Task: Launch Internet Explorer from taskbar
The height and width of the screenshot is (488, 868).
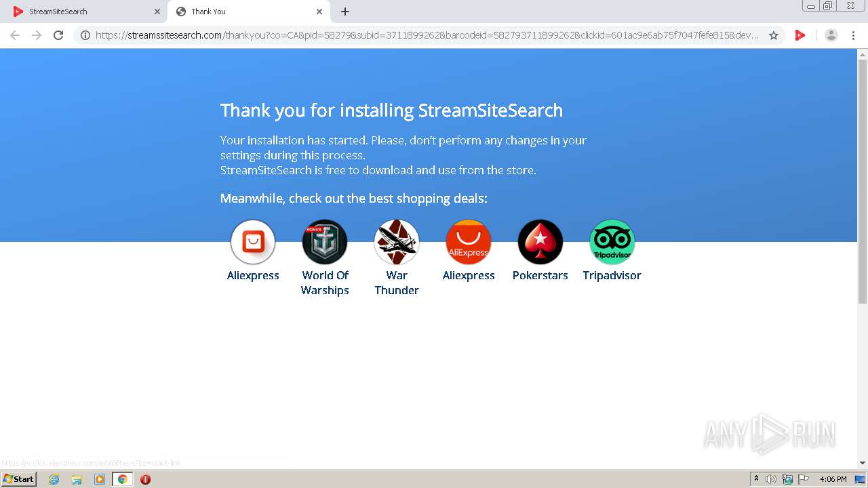Action: pos(54,479)
